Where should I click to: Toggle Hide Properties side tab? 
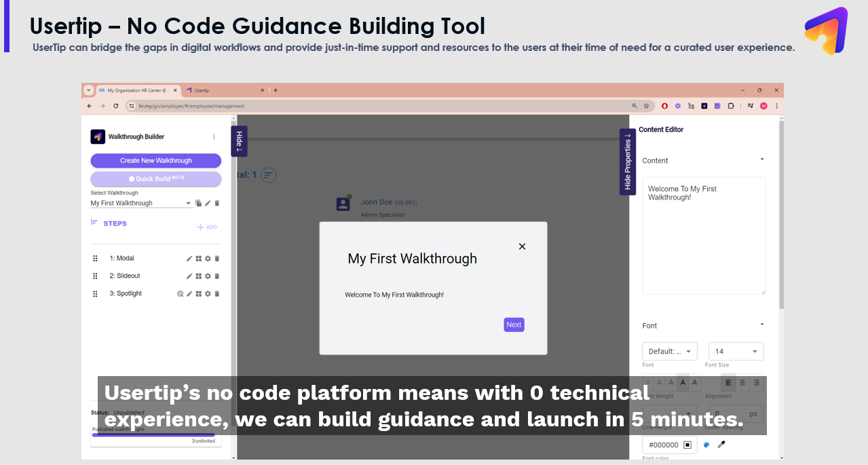point(628,162)
